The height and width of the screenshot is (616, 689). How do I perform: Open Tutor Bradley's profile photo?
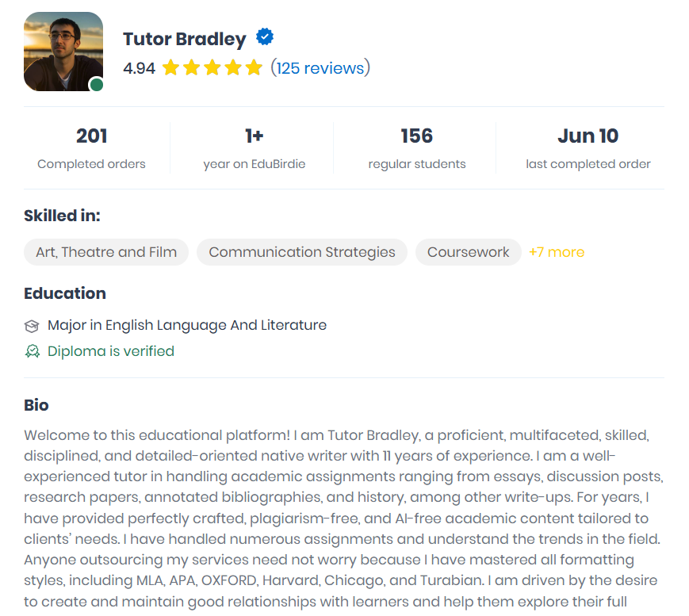point(63,52)
